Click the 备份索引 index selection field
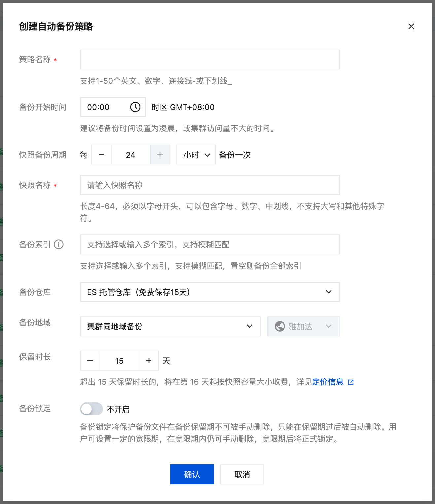The height and width of the screenshot is (504, 435). 210,244
